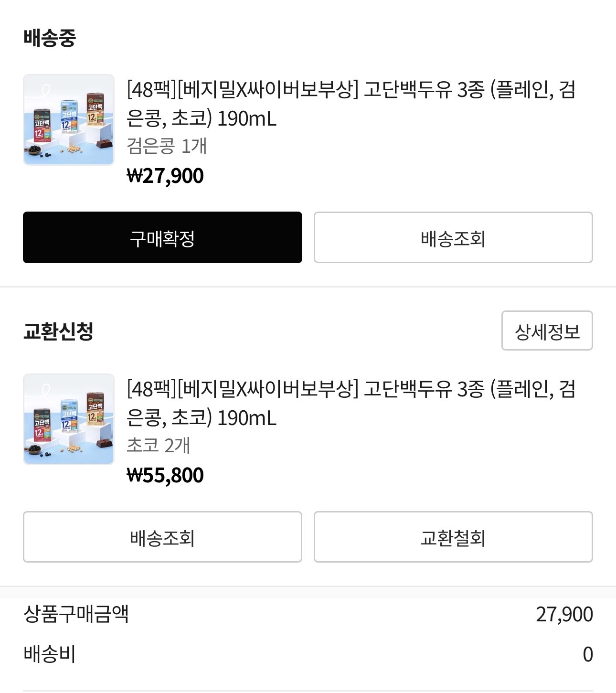Image resolution: width=616 pixels, height=693 pixels.
Task: Click the divider above 교환신청 section
Action: 308,287
